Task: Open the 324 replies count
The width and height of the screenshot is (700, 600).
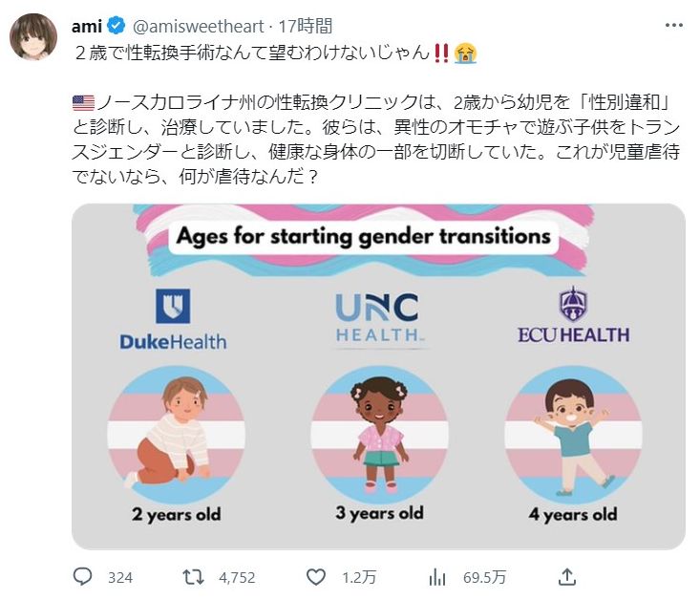Action: click(120, 578)
